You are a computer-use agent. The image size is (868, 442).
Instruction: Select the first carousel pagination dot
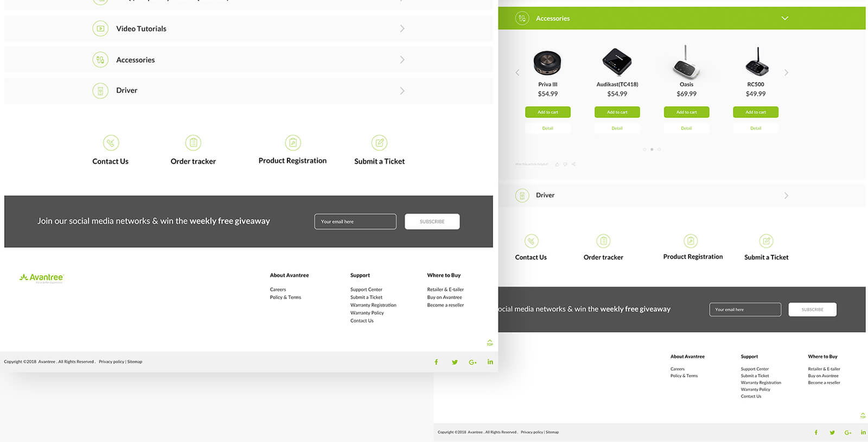[x=644, y=149]
